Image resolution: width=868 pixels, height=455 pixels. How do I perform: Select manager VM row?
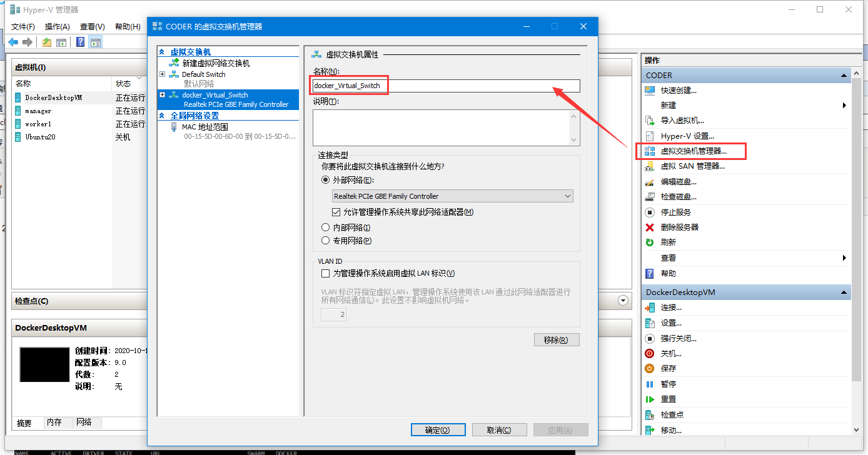(x=79, y=111)
